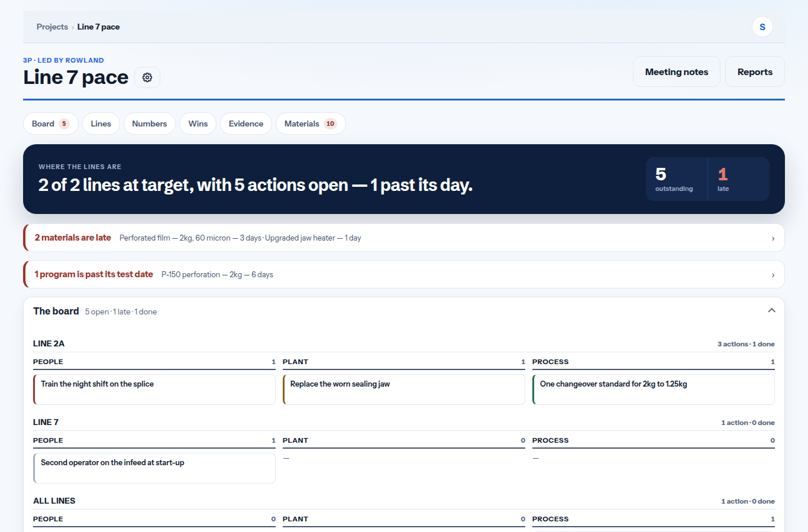Screen dimensions: 808x532
Task: Open the user avatar S menu
Action: [x=762, y=27]
